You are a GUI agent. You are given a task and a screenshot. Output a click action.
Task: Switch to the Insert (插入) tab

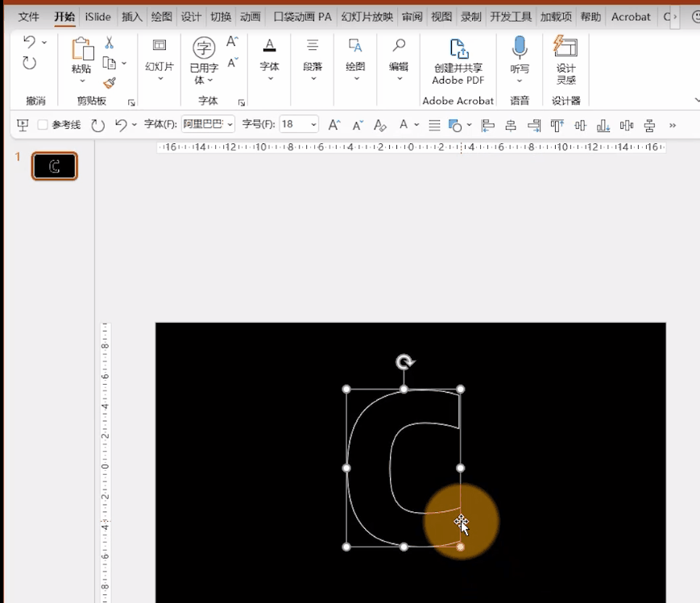click(131, 17)
